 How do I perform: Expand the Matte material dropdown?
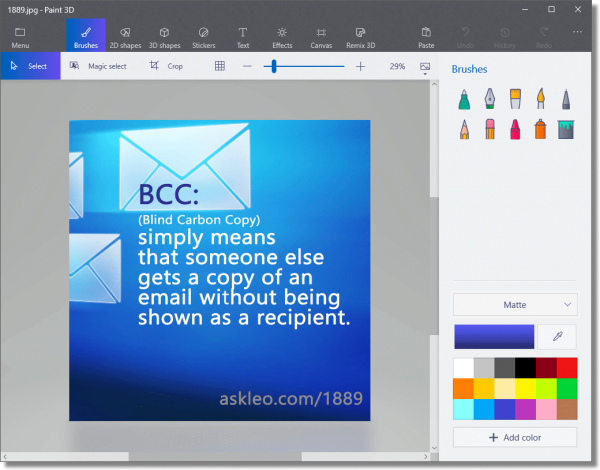tap(515, 305)
